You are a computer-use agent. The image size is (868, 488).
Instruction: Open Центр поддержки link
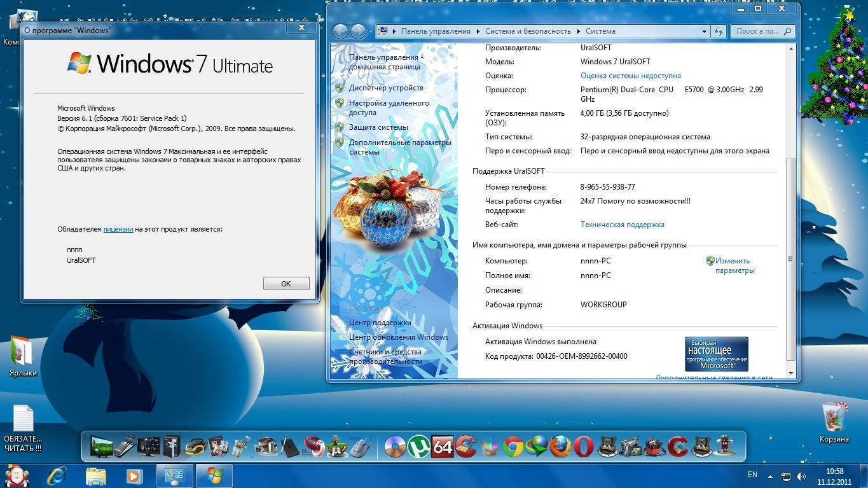pyautogui.click(x=380, y=323)
